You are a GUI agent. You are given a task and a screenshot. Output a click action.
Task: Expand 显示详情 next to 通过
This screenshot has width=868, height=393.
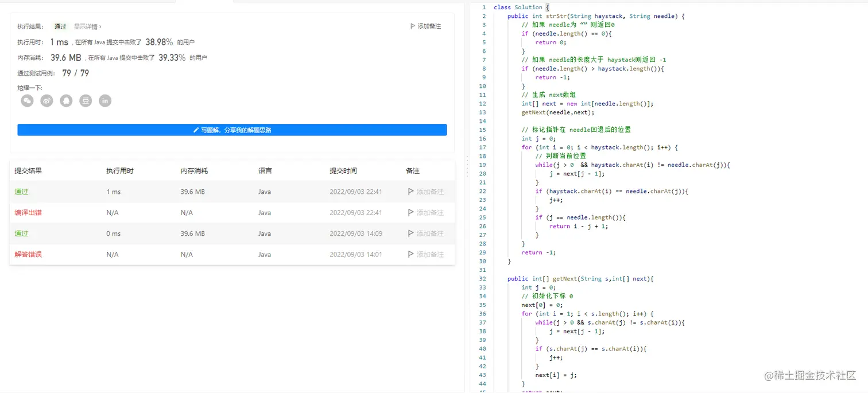[88, 26]
